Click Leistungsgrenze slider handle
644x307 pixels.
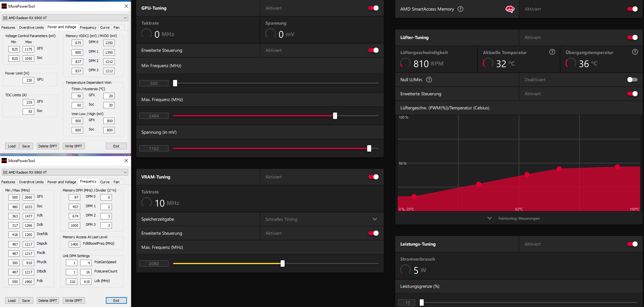point(421,303)
